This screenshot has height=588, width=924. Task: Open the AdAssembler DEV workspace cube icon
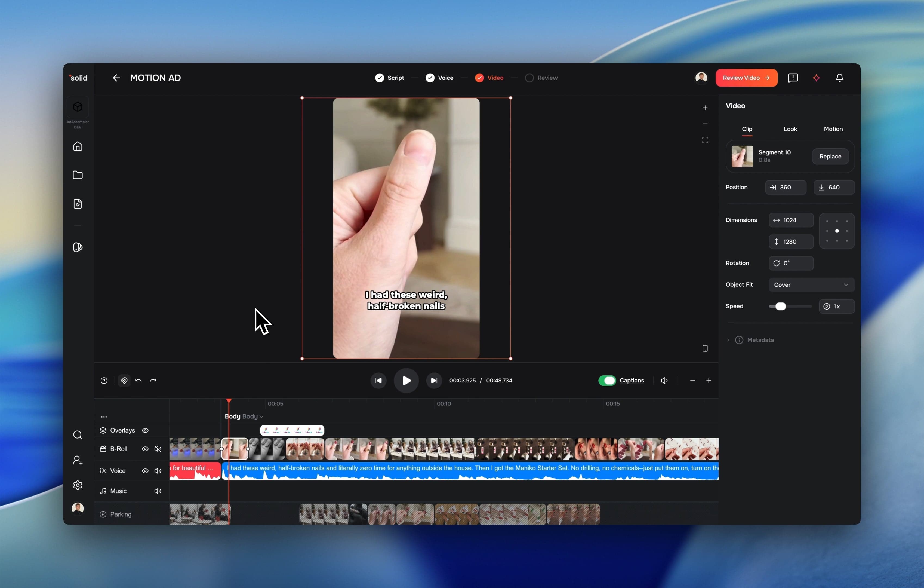pos(78,107)
